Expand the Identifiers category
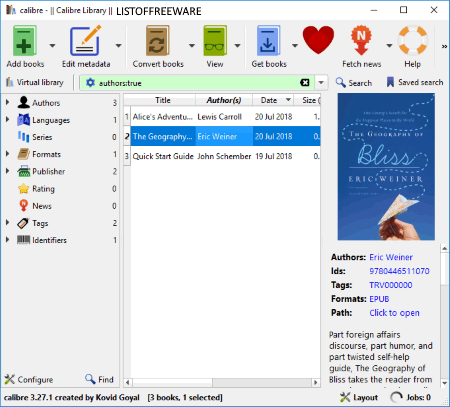This screenshot has width=450, height=407. click(x=7, y=240)
